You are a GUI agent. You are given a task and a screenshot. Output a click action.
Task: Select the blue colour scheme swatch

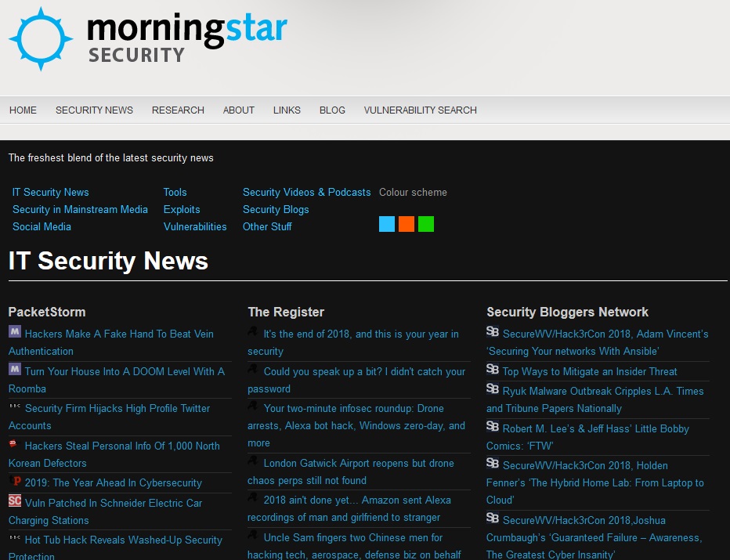[x=387, y=224]
